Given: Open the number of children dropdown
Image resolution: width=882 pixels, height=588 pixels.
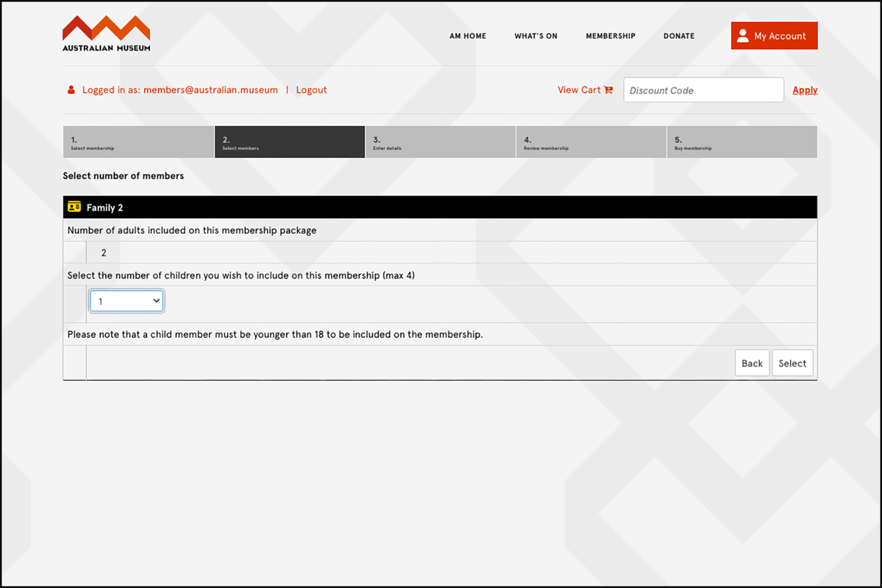Looking at the screenshot, I should [126, 301].
